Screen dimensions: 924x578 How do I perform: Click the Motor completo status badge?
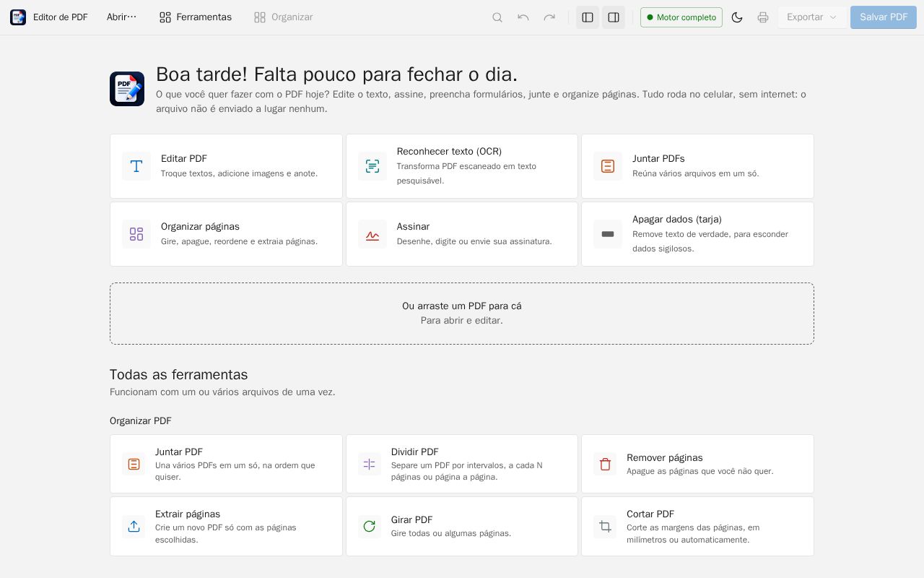point(681,17)
